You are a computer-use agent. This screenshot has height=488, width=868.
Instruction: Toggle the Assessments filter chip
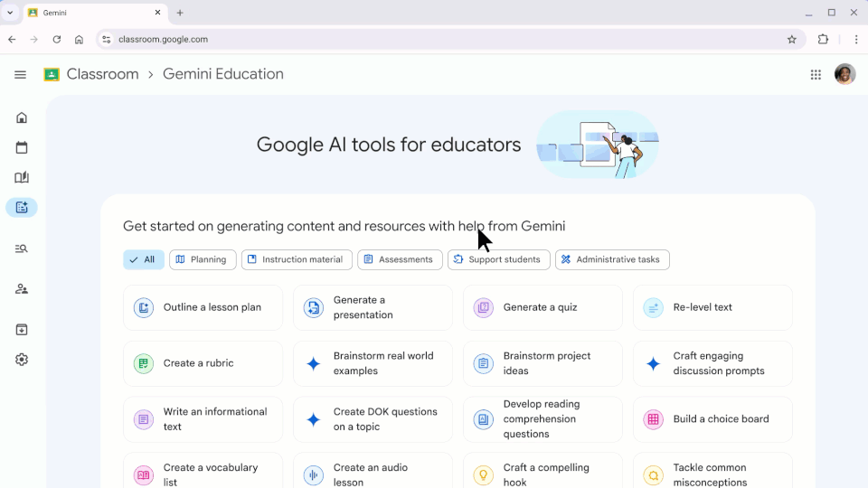400,260
